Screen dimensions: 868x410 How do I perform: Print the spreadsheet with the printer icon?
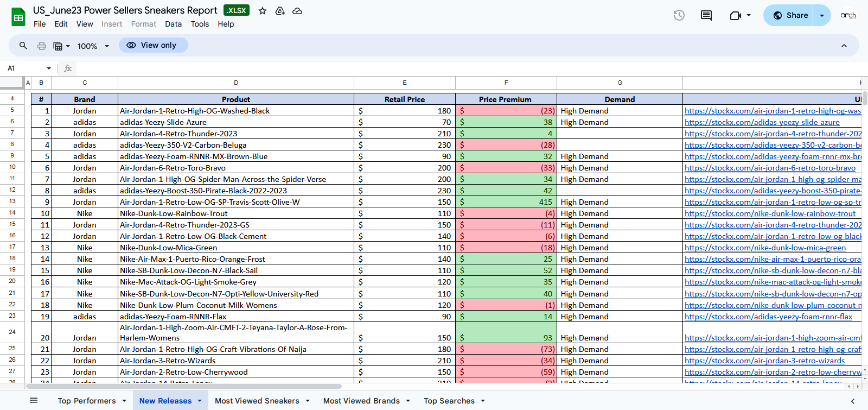click(42, 46)
